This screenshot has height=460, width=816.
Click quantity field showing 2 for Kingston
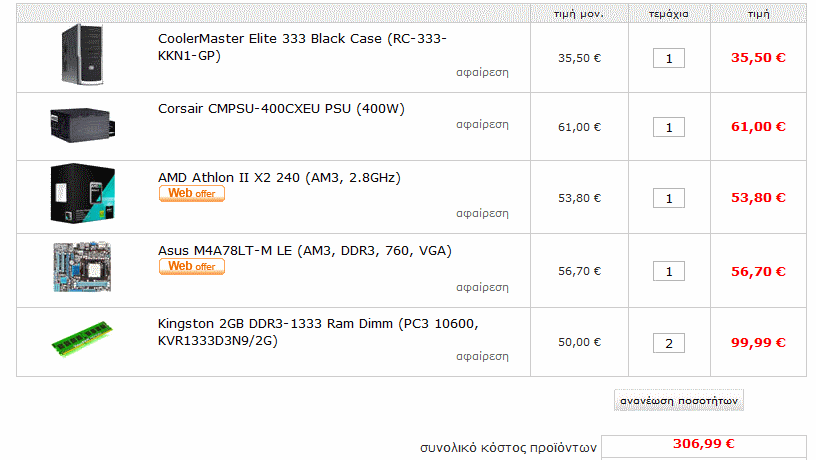click(x=669, y=343)
